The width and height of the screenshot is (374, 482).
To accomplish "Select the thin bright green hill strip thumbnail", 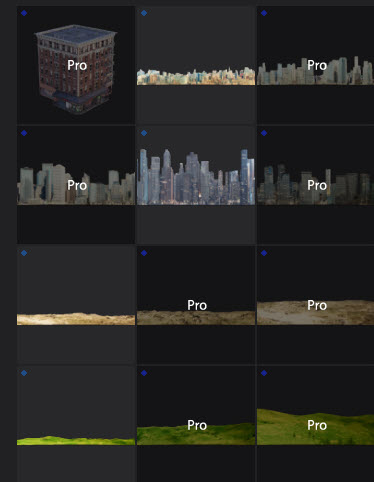I will 76,424.
